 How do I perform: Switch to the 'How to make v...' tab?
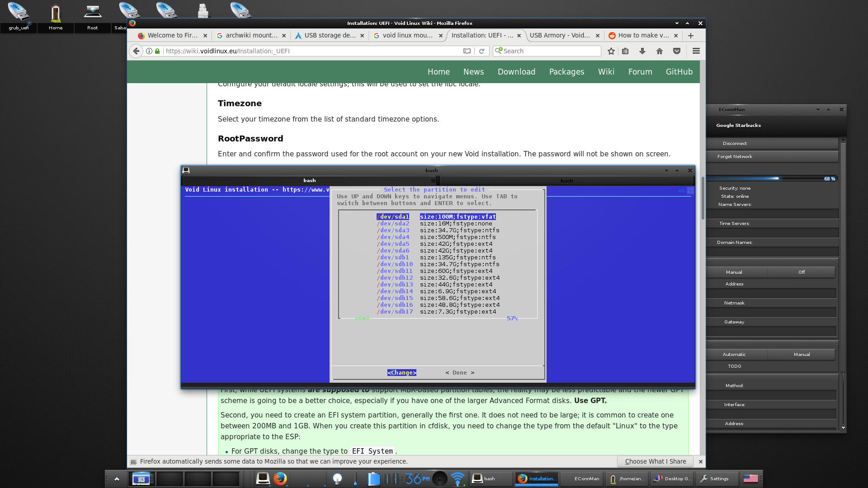[x=643, y=36]
